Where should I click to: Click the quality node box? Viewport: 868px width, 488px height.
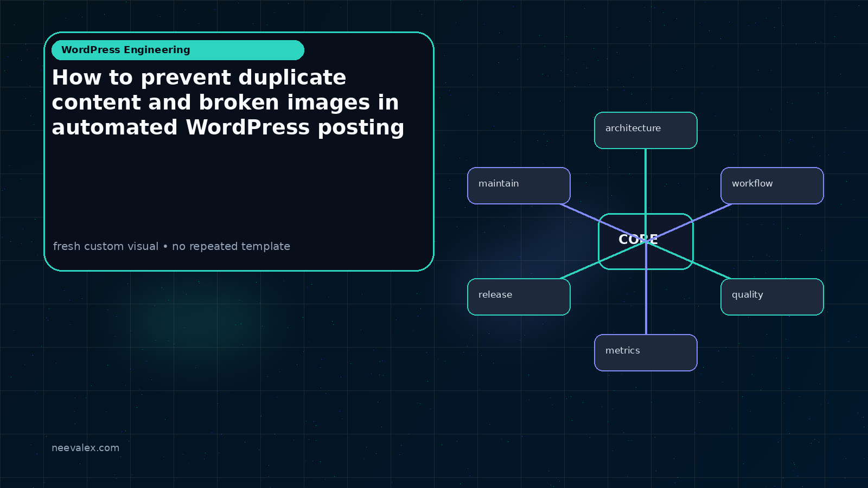pyautogui.click(x=772, y=297)
